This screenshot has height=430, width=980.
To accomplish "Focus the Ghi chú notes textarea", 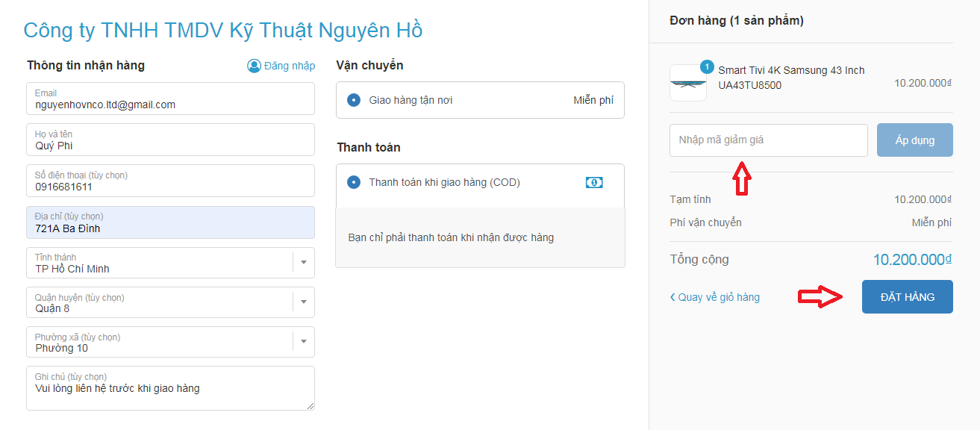I will (x=170, y=393).
